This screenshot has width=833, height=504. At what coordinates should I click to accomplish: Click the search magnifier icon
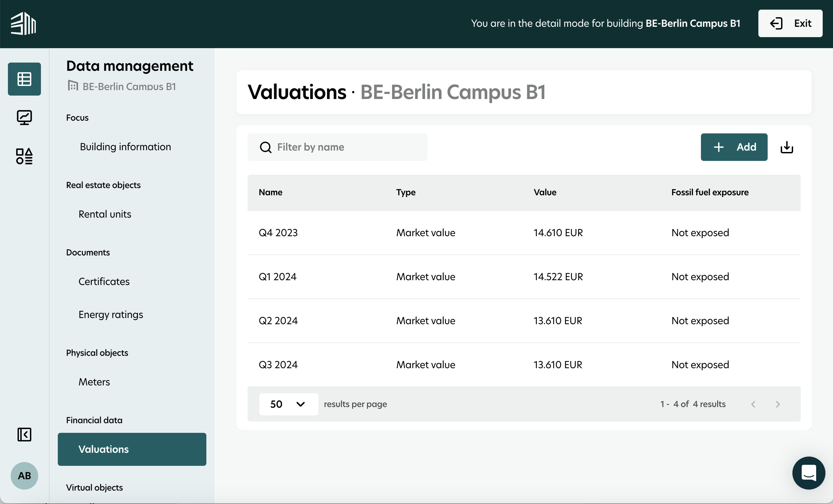pyautogui.click(x=266, y=147)
